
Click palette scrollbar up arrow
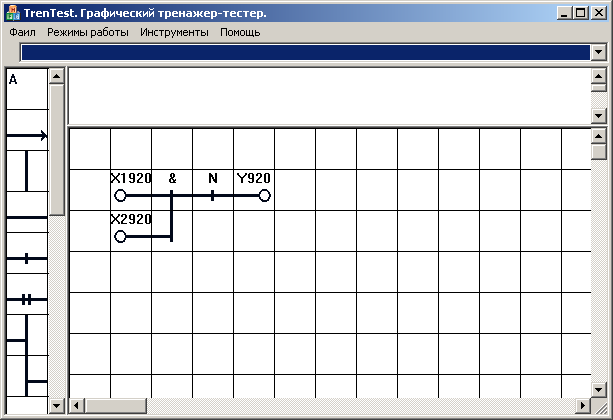pyautogui.click(x=57, y=76)
